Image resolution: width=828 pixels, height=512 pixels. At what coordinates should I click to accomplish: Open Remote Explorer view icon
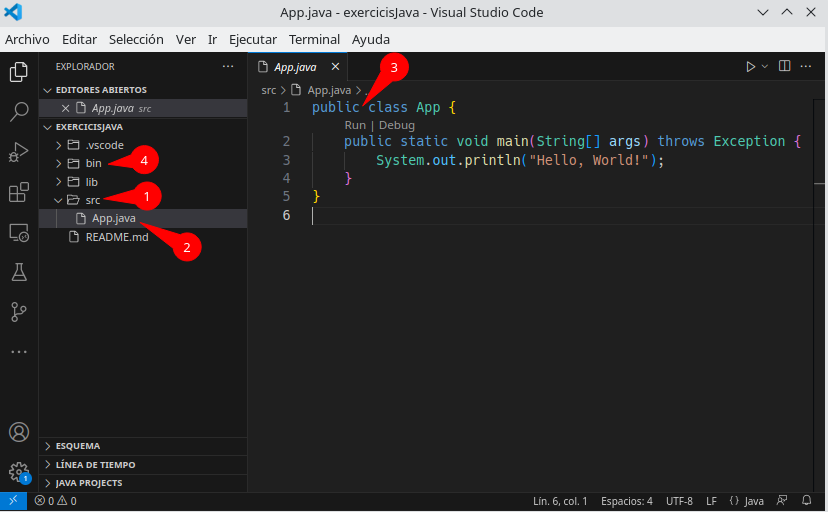(x=19, y=232)
